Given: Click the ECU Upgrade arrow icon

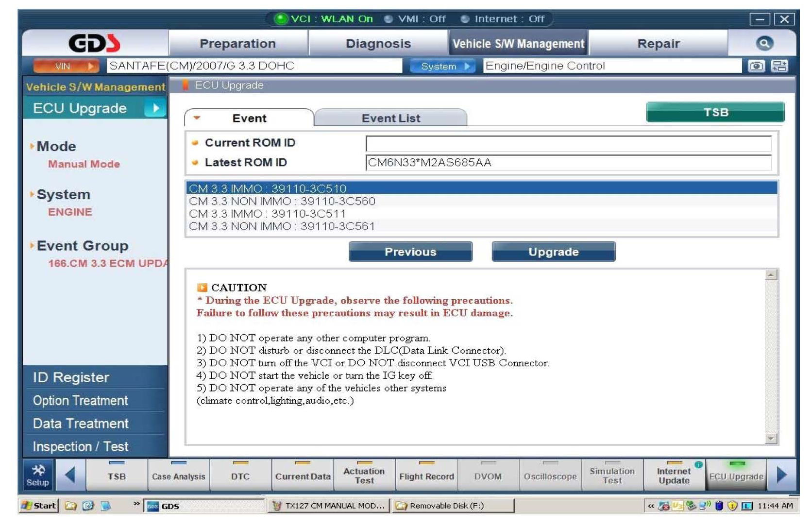Looking at the screenshot, I should click(x=155, y=108).
